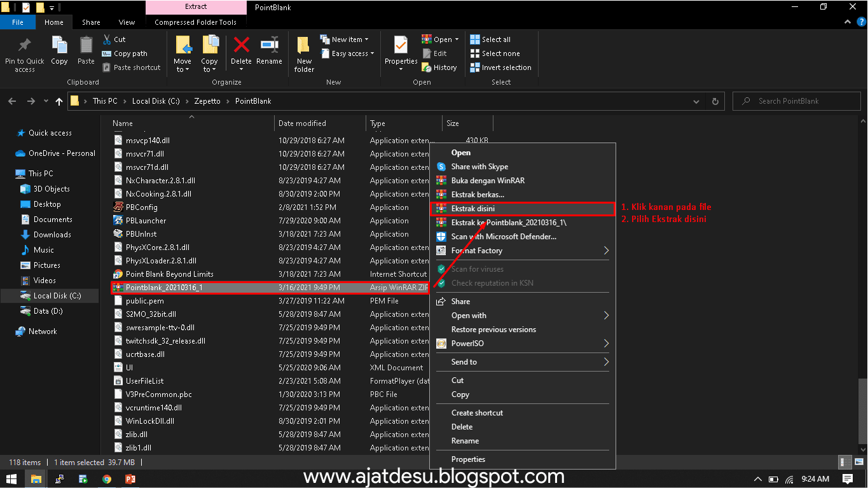The image size is (868, 488).
Task: Open the New item dropdown
Action: point(344,39)
